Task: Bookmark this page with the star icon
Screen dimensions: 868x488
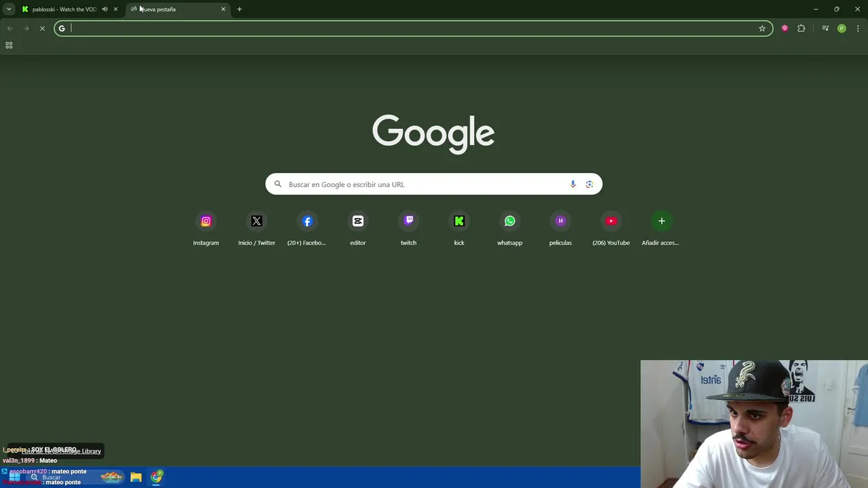Action: tap(762, 28)
